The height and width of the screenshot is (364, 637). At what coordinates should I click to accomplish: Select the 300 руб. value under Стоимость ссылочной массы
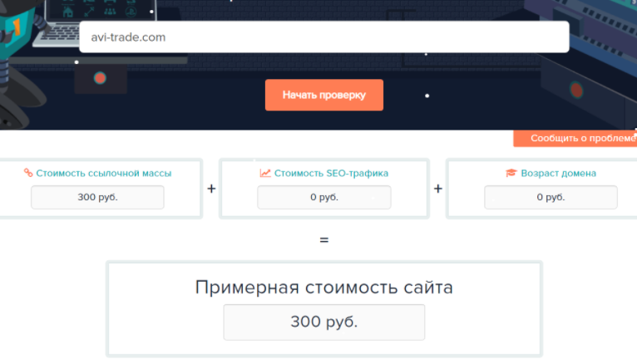pyautogui.click(x=97, y=197)
